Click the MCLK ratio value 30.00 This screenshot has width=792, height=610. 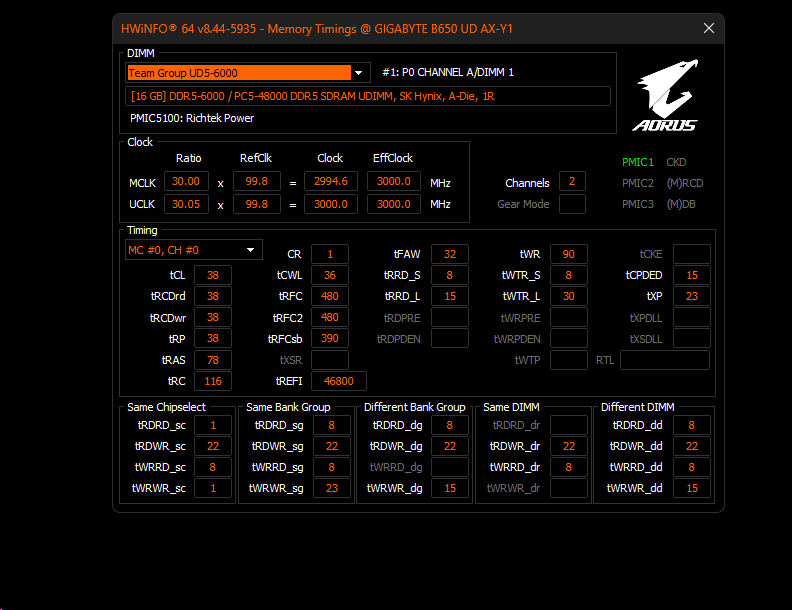(x=186, y=181)
